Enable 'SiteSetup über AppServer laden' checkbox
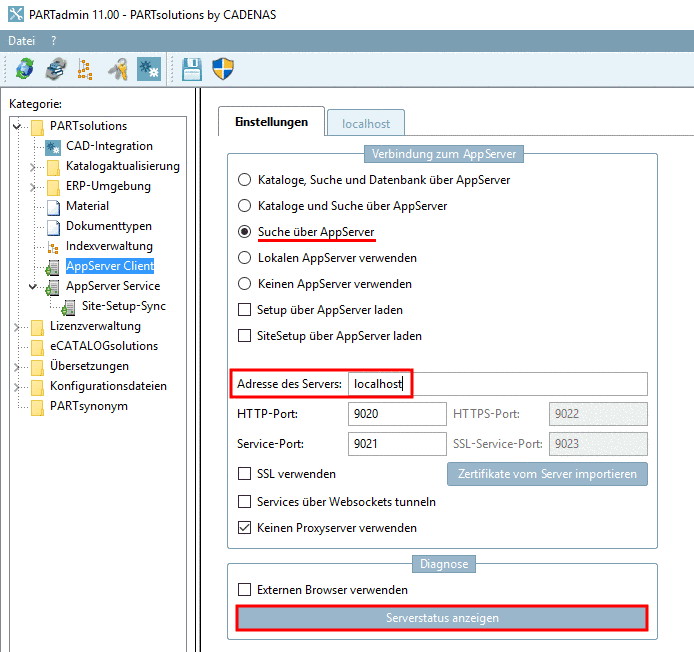694x652 pixels. pos(244,336)
